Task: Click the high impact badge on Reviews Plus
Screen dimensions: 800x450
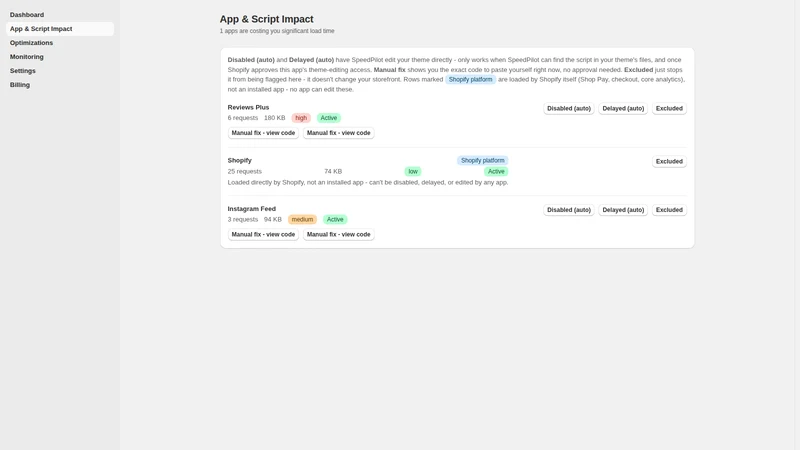Action: pos(301,118)
